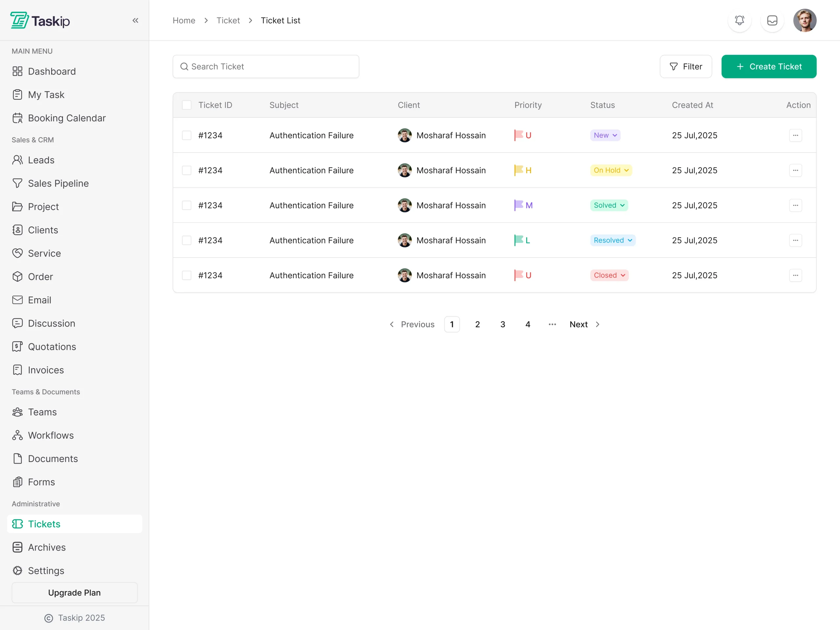Collapse the sidebar with double-chevron icon
This screenshot has height=630, width=840.
point(136,20)
